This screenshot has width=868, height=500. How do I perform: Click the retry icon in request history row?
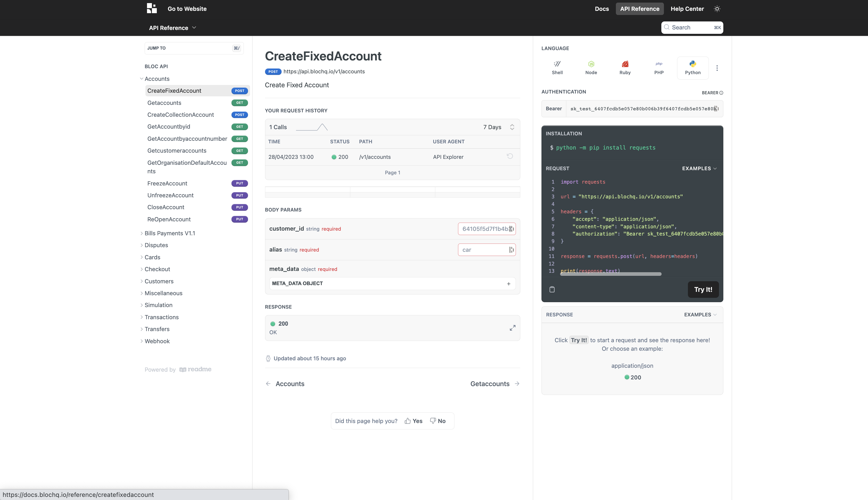pos(509,156)
